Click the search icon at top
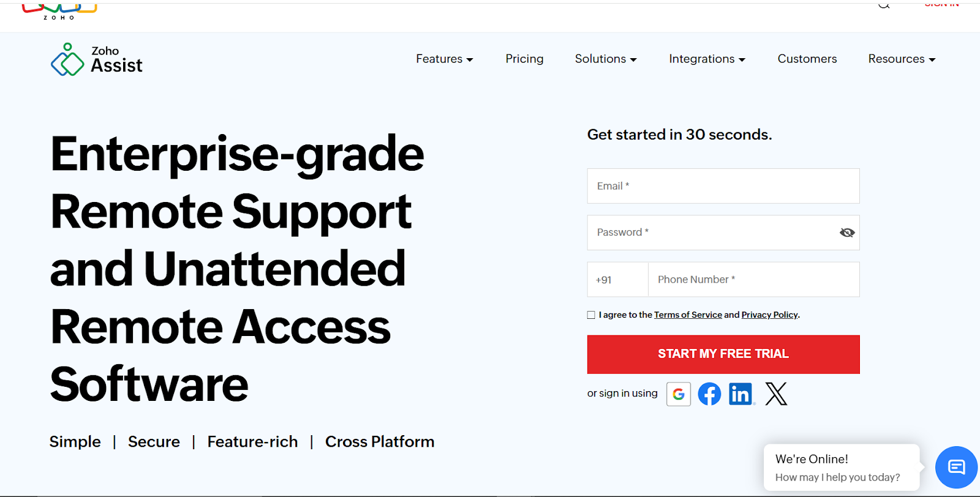The image size is (980, 497). 884,5
